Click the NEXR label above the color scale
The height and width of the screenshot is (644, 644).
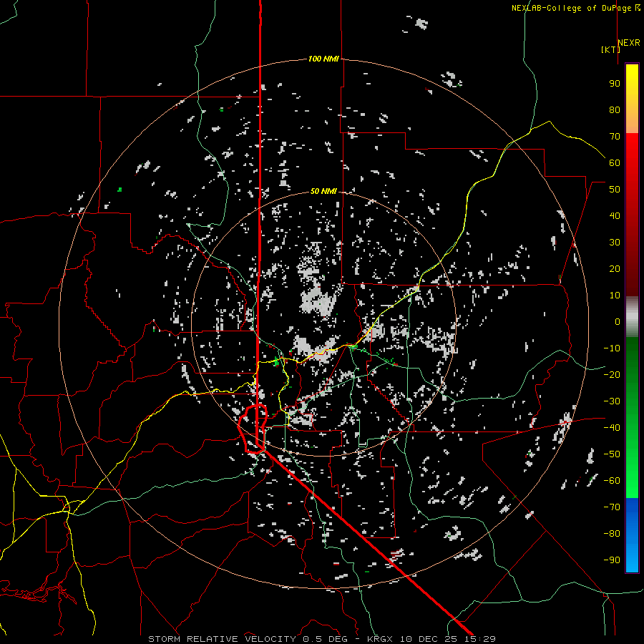[x=629, y=43]
